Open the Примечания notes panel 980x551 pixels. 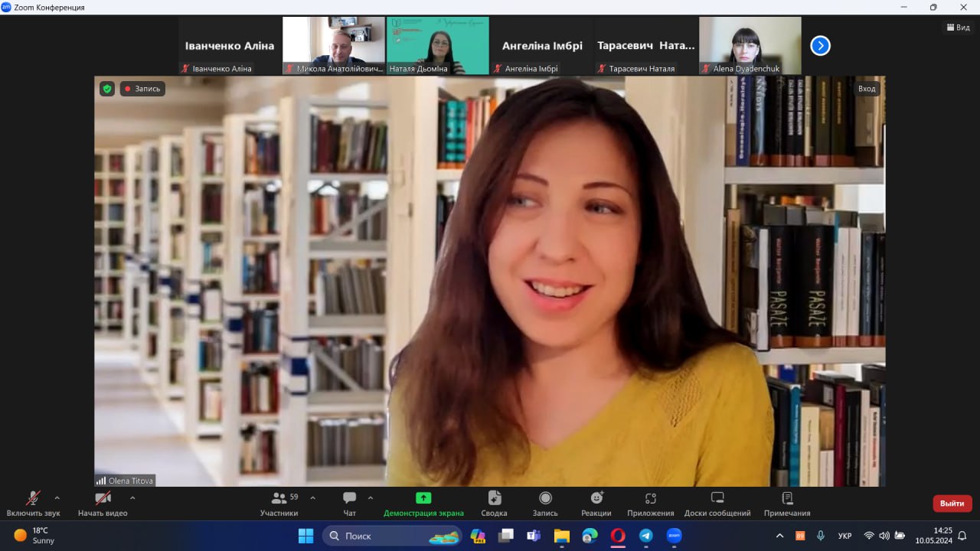coord(787,504)
